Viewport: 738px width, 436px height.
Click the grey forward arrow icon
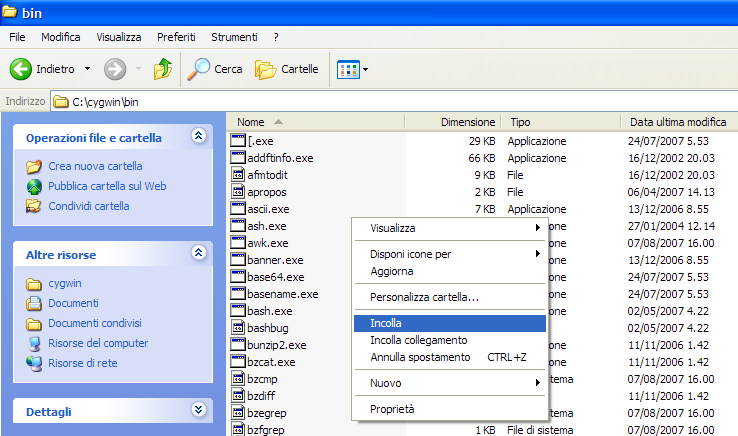point(115,69)
